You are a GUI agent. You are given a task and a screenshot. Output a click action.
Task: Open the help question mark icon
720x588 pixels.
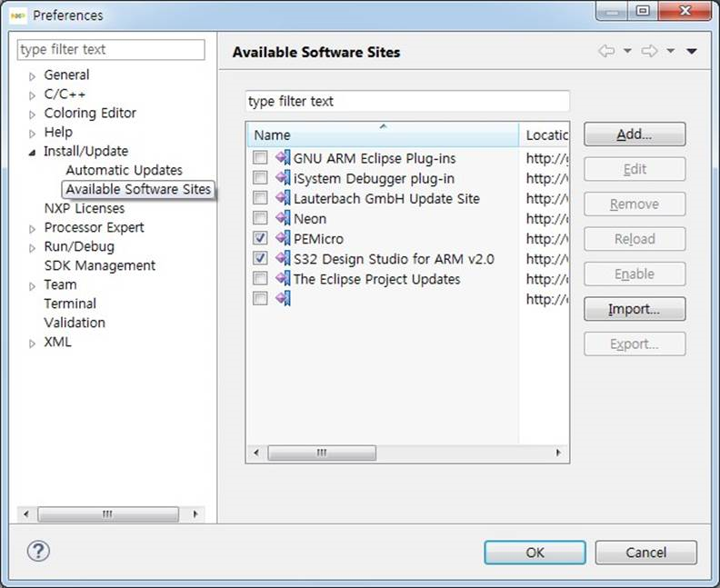38,551
